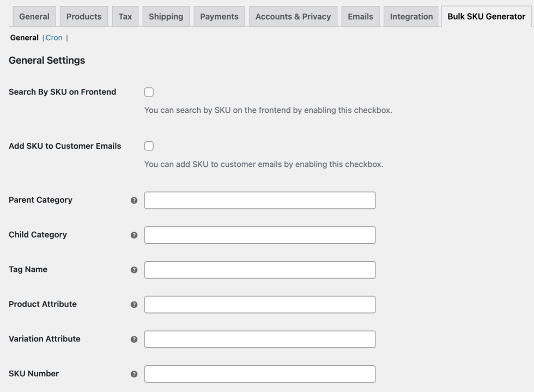Select the SKU Number text field
The width and height of the screenshot is (534, 392).
point(260,374)
